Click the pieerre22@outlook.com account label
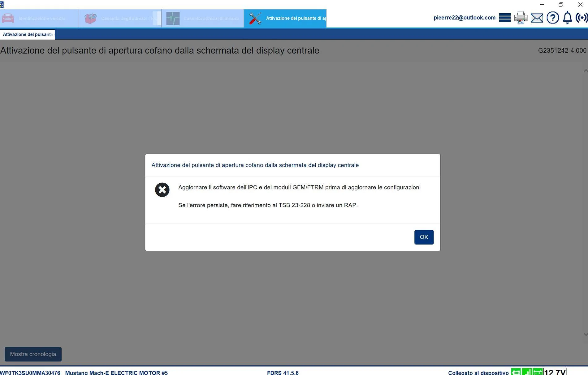 (x=465, y=18)
